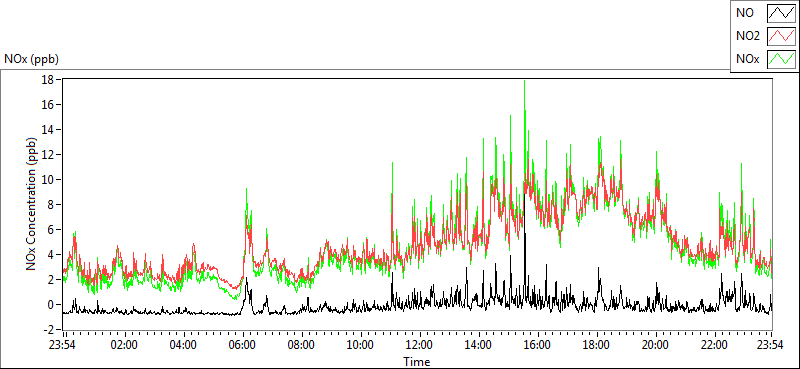This screenshot has width=800, height=369.
Task: Click the x-axis start time 23:54
Action: click(x=63, y=345)
